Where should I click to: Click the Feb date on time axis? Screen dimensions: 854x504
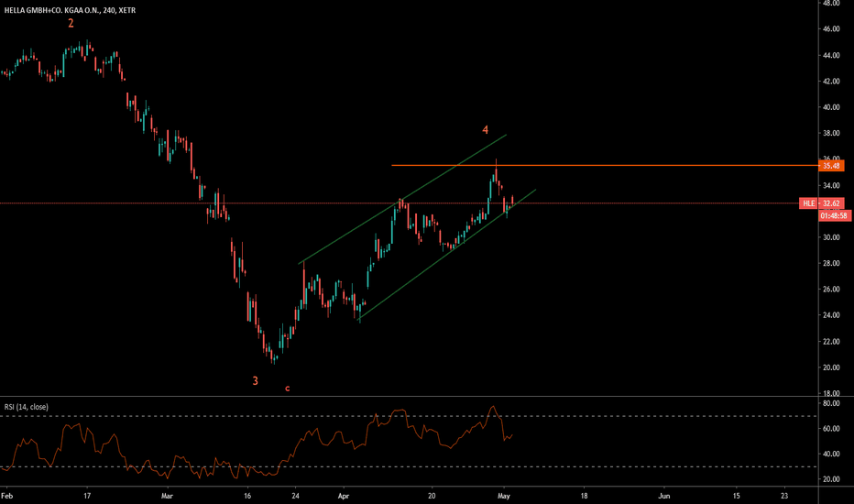(6, 496)
